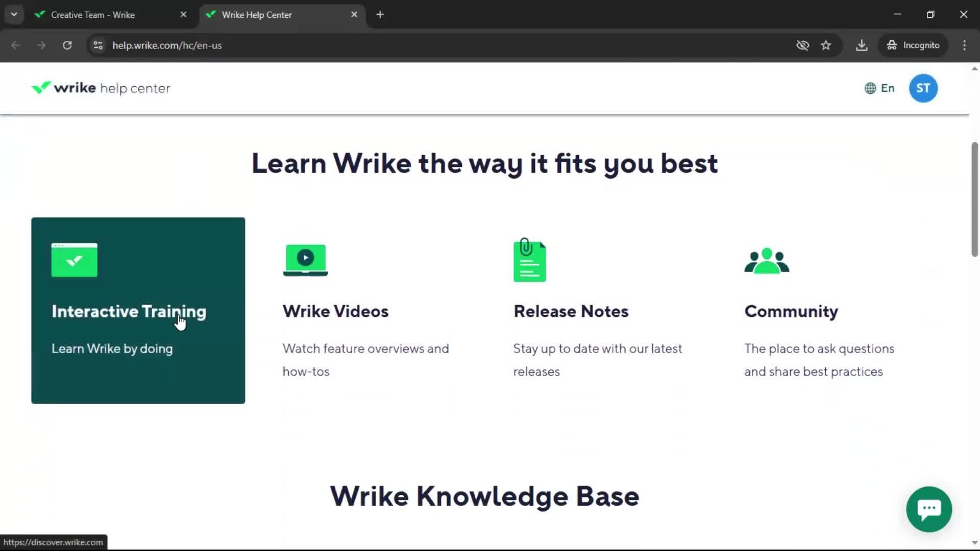
Task: Click the page vertical scrollbar thumb
Action: pos(974,199)
